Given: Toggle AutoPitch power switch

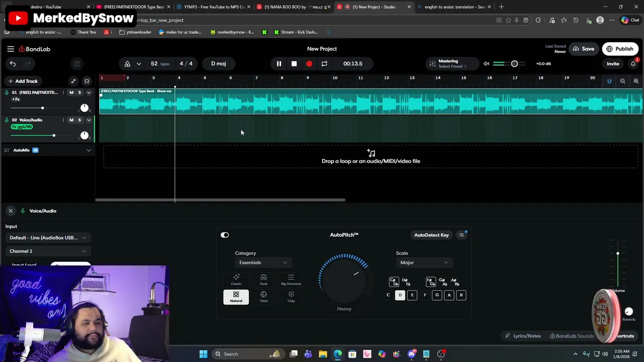Looking at the screenshot, I should [x=225, y=235].
